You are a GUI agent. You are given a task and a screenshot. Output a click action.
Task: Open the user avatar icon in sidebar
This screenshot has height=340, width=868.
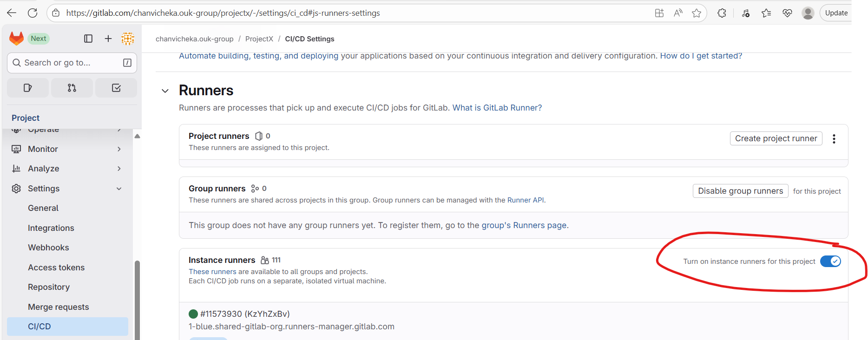[x=128, y=39]
